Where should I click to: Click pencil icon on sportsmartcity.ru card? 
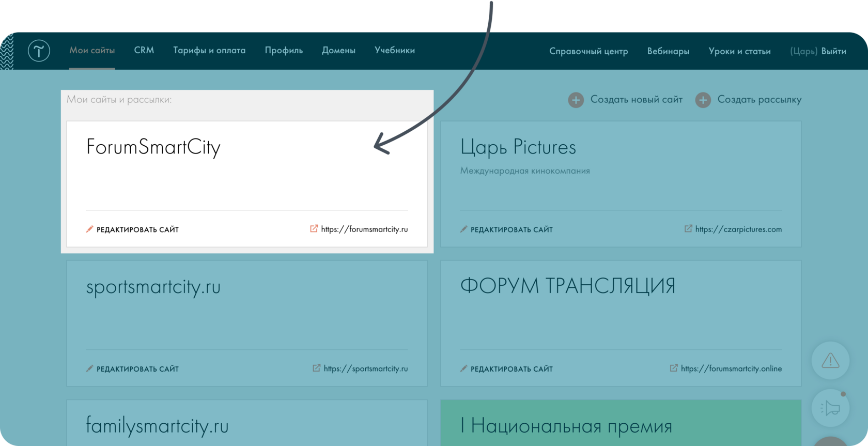(89, 368)
